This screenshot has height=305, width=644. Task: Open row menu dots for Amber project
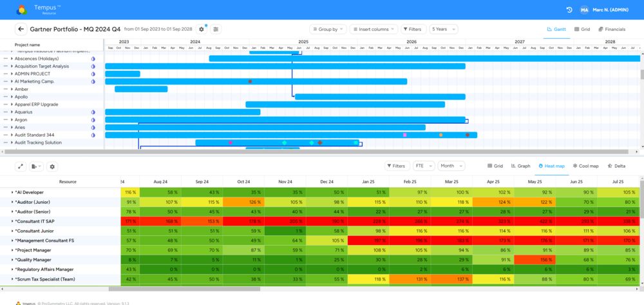coord(5,89)
